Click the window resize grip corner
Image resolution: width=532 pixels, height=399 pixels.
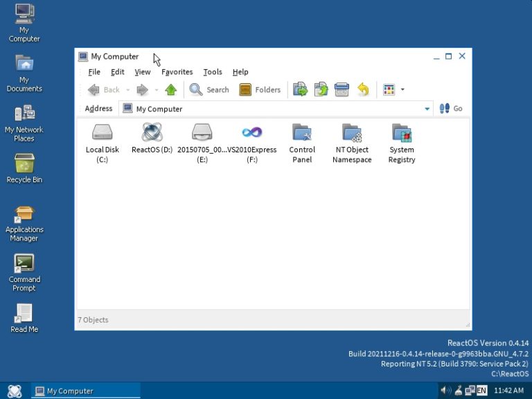(468, 325)
